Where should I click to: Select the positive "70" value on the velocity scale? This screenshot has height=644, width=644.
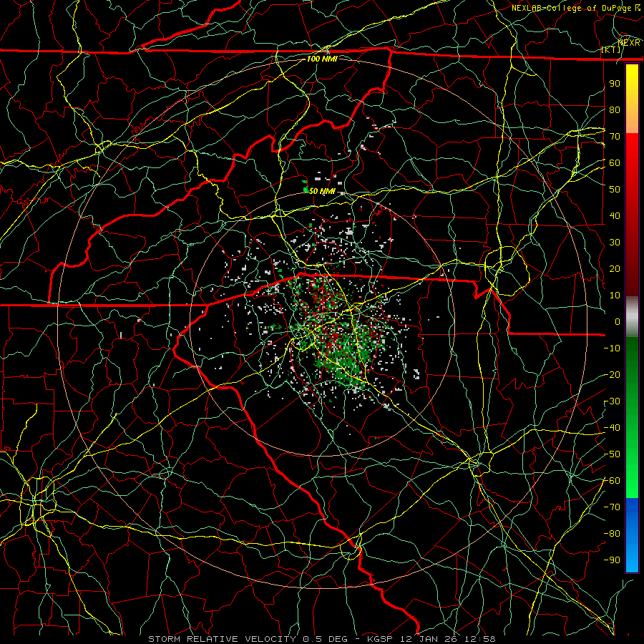615,137
